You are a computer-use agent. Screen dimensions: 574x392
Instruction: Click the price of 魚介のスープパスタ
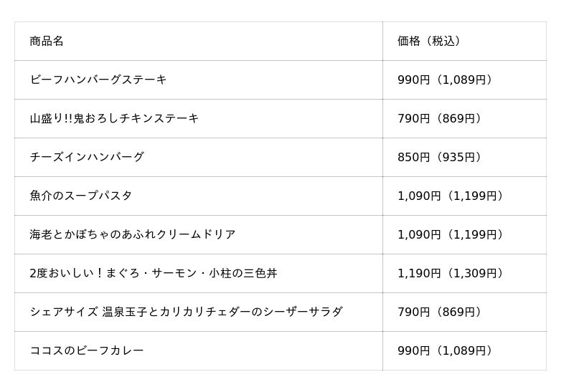(450, 196)
